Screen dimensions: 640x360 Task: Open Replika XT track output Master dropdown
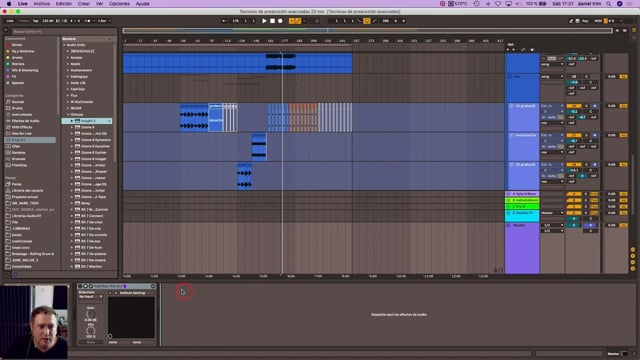tap(552, 213)
